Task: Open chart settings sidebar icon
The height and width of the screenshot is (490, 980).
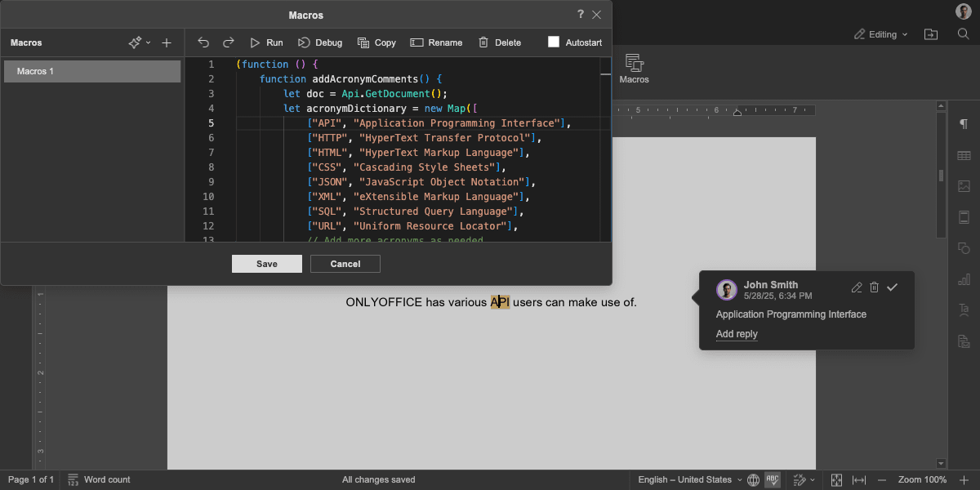Action: tap(964, 279)
